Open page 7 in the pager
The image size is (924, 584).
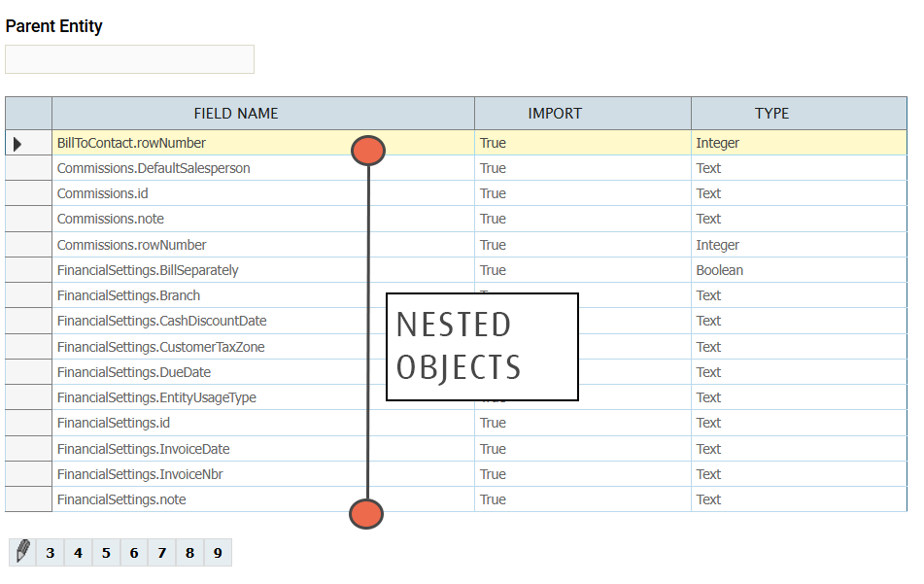point(162,553)
